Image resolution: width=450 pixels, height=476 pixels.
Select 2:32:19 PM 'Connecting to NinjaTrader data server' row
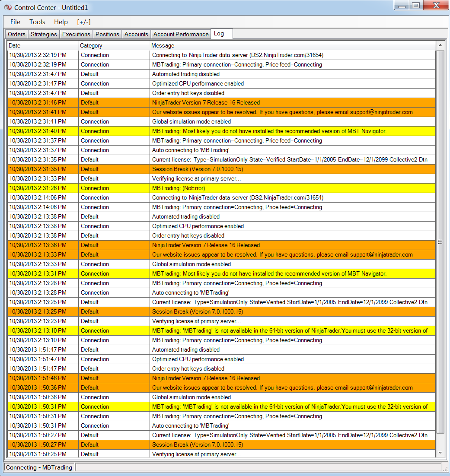pos(221,55)
